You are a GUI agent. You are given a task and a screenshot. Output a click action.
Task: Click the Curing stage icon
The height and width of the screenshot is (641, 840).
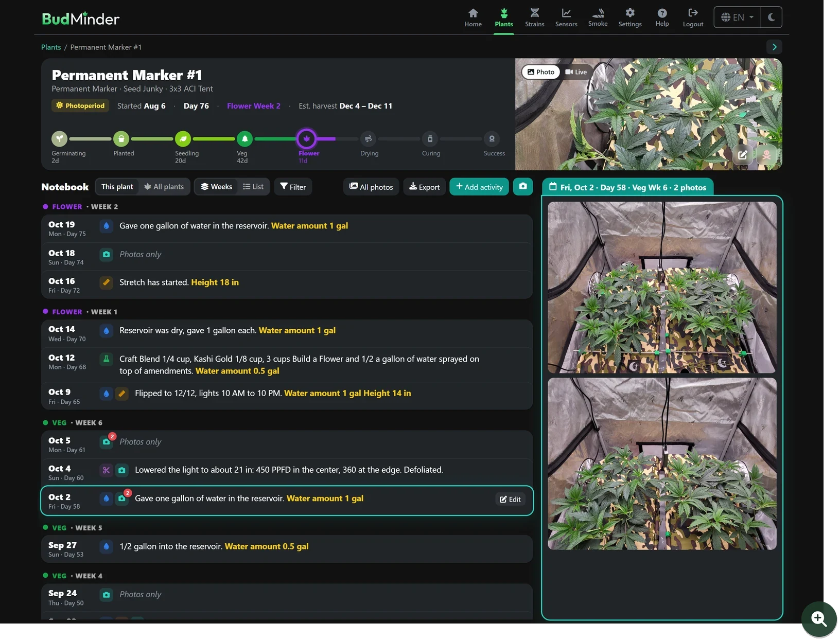[x=430, y=138]
